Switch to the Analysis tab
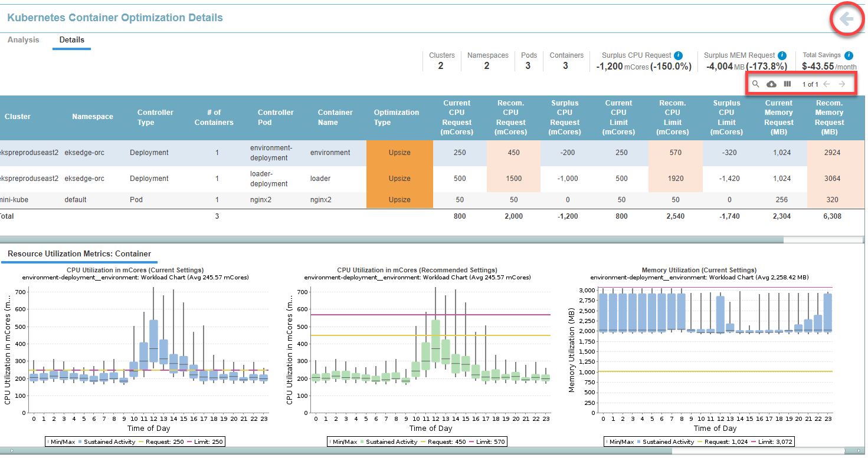The height and width of the screenshot is (458, 868). (24, 40)
